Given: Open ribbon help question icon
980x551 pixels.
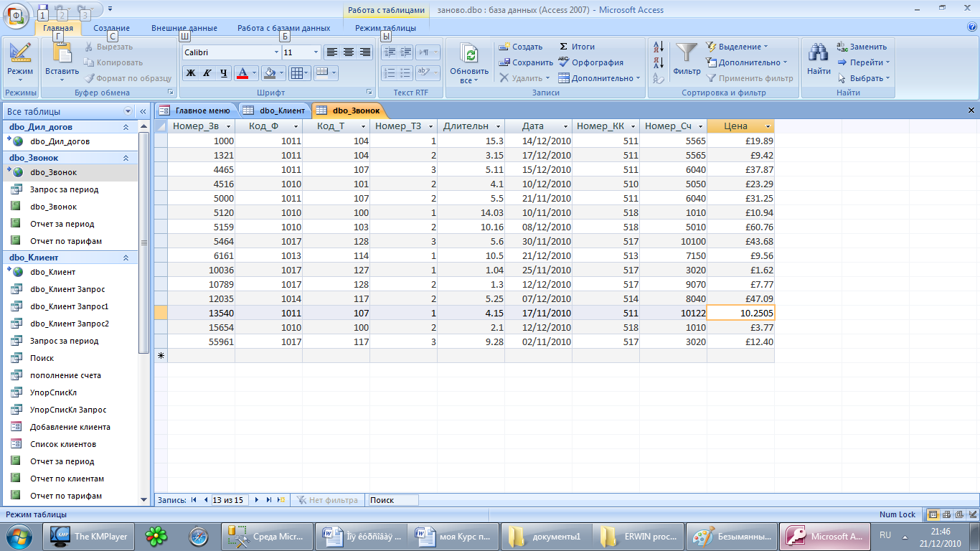Looking at the screenshot, I should tap(972, 27).
